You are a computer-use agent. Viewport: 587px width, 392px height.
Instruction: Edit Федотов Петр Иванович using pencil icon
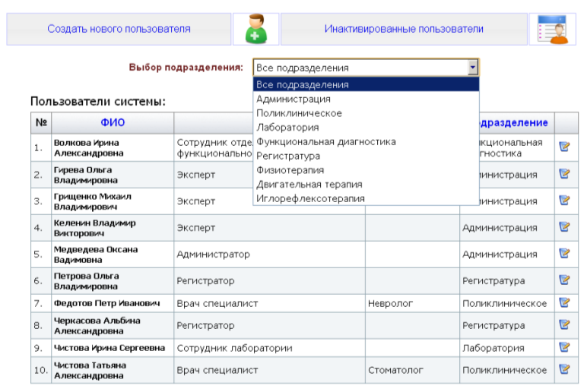[x=564, y=302]
